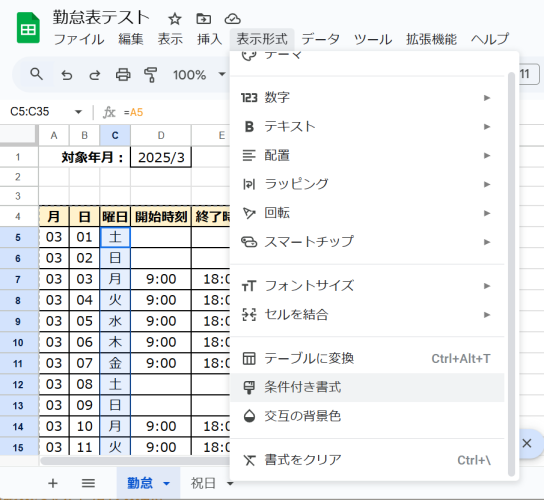Choose テーブルに変換 from the menu
544x500 pixels.
point(367,358)
